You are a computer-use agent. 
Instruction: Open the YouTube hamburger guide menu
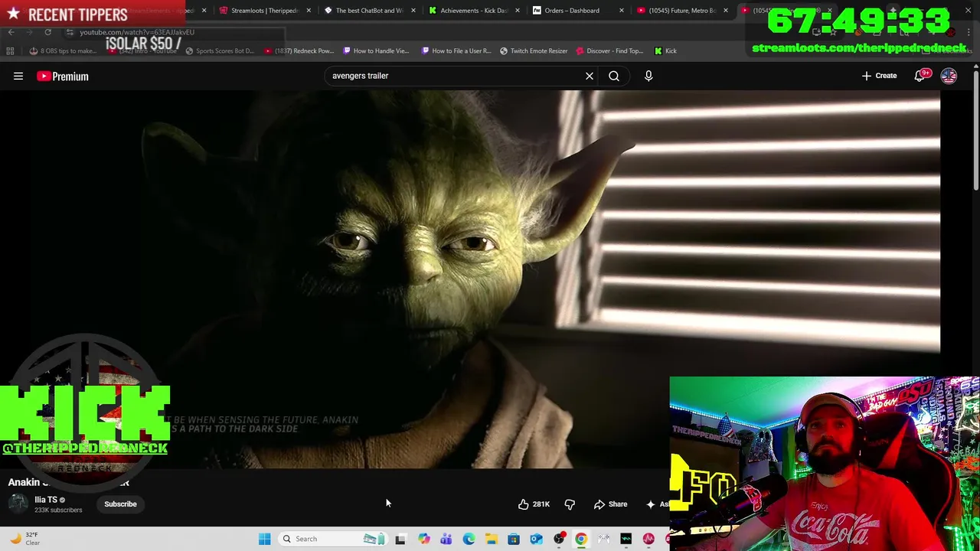18,76
